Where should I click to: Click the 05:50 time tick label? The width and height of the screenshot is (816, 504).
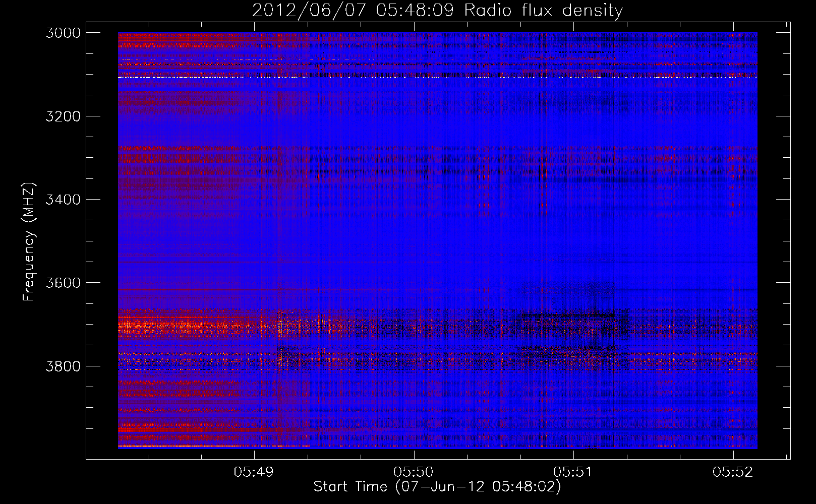pyautogui.click(x=414, y=472)
